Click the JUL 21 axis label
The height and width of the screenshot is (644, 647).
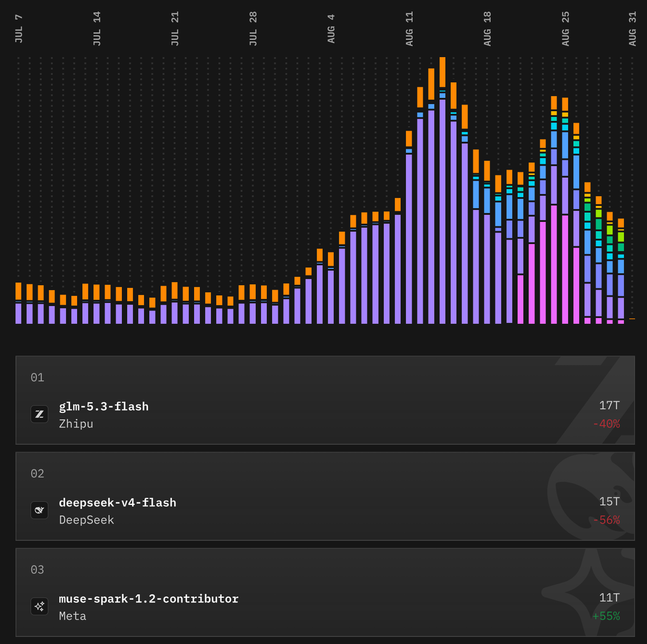(175, 29)
